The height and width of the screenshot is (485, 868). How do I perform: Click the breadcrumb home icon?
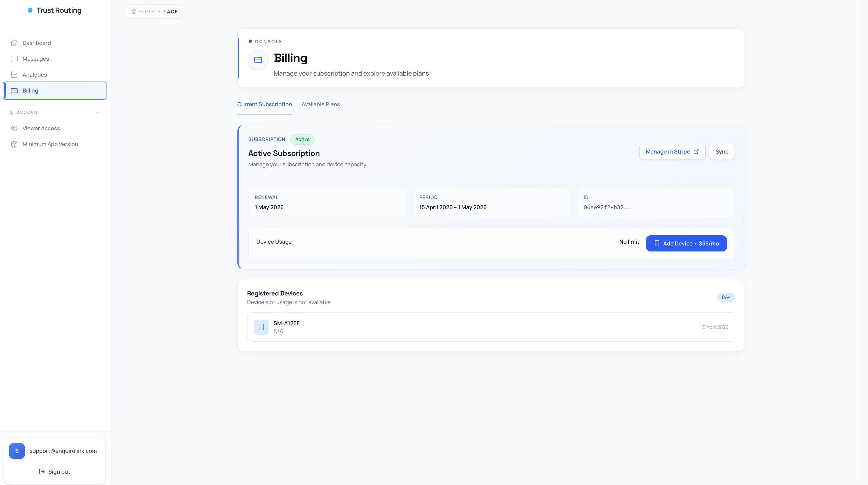click(x=134, y=12)
